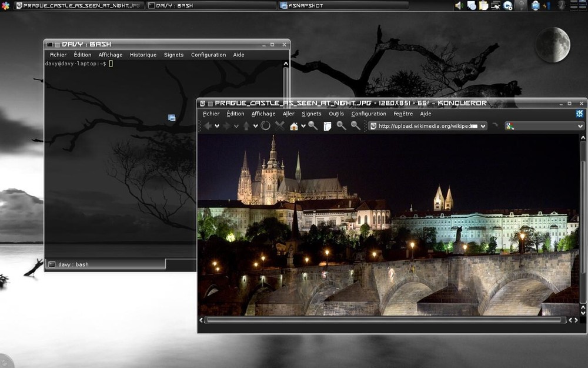Stop loading the page
This screenshot has height=368, width=588.
coord(279,125)
